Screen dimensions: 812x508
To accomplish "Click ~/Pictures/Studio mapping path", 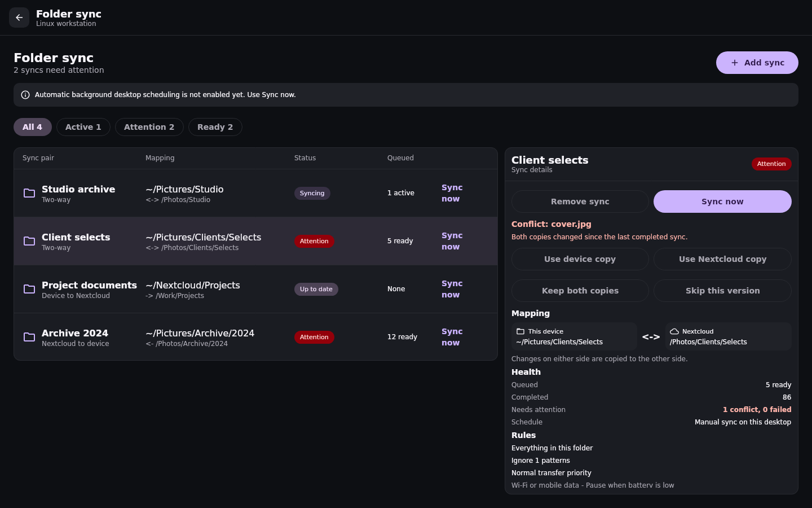I will coord(184,189).
